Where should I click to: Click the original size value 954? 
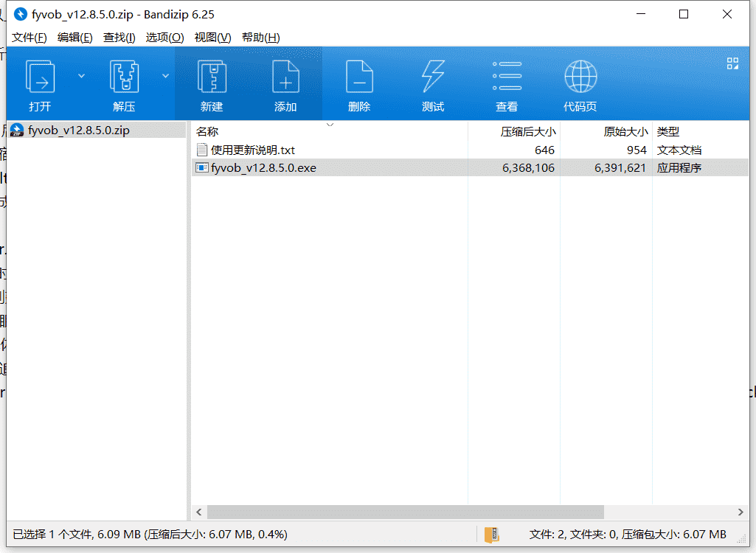[637, 150]
